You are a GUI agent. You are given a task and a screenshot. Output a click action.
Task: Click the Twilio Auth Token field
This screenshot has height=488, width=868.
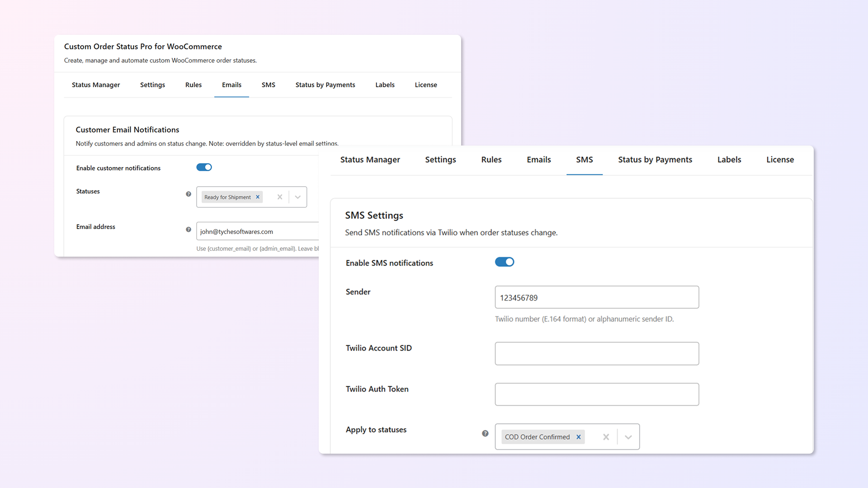click(597, 394)
